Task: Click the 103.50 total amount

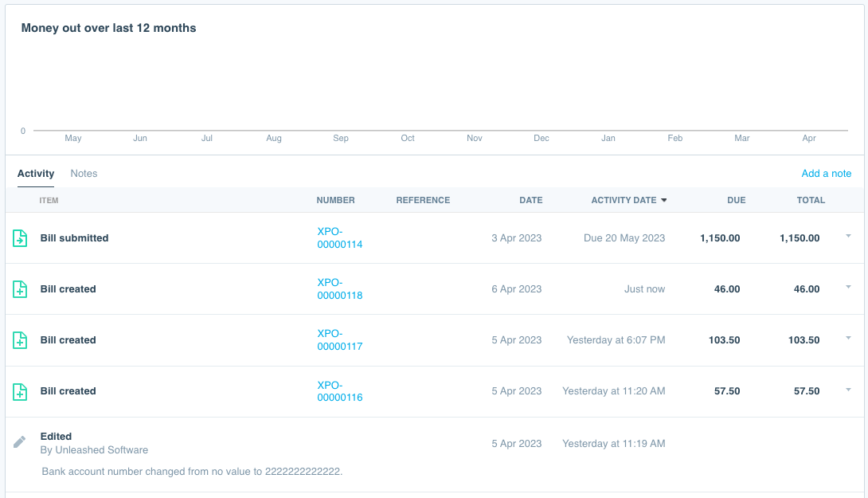Action: tap(803, 340)
